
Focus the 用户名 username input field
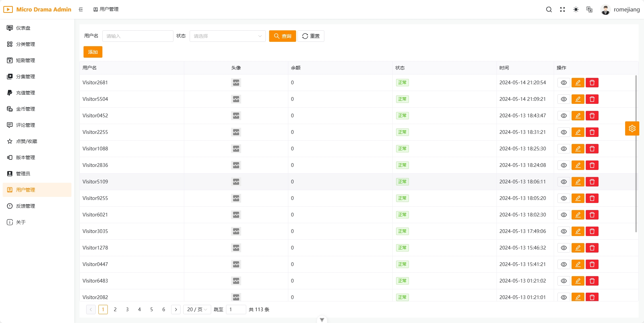tap(138, 36)
